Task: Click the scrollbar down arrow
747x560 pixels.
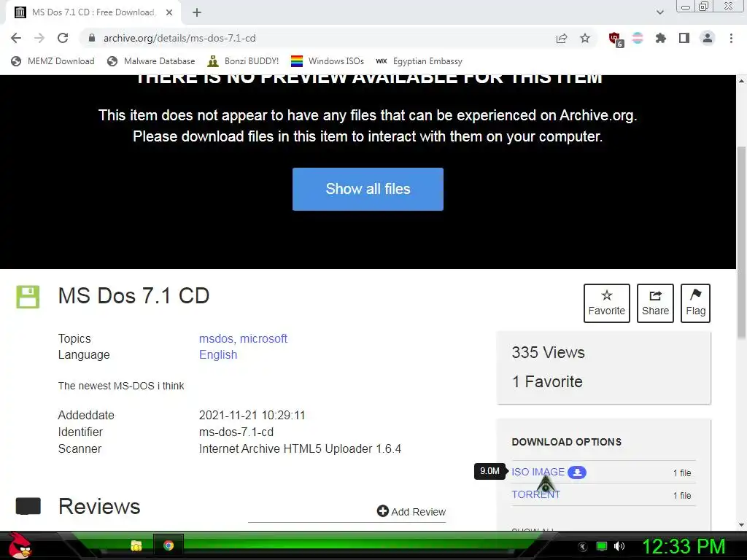Action: pyautogui.click(x=741, y=525)
